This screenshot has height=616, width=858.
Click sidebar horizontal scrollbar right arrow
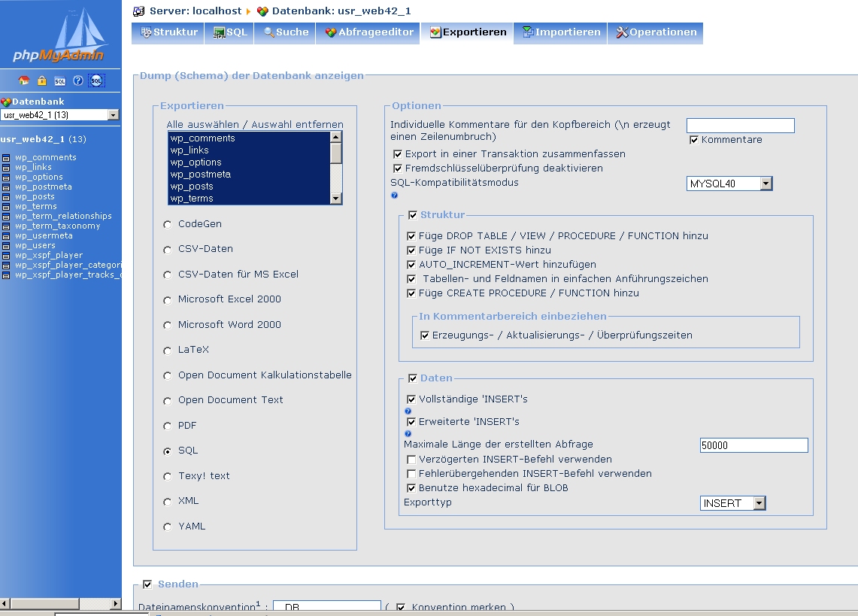click(x=115, y=603)
